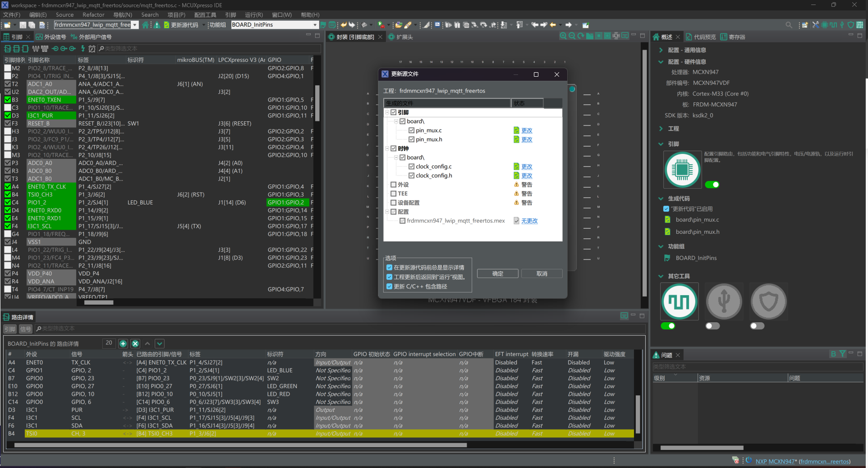Open the TEE shield large icon under 其它工具
The width and height of the screenshot is (868, 468).
pos(769,301)
